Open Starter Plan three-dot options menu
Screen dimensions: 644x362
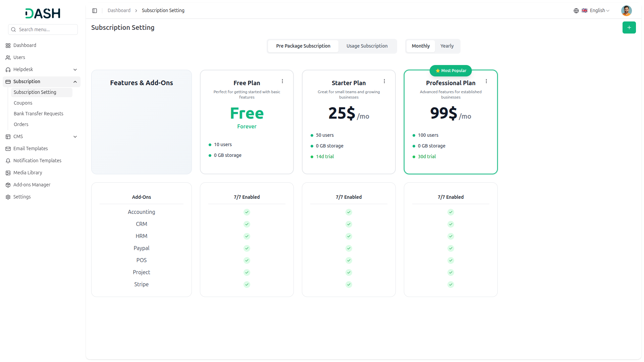tap(384, 81)
